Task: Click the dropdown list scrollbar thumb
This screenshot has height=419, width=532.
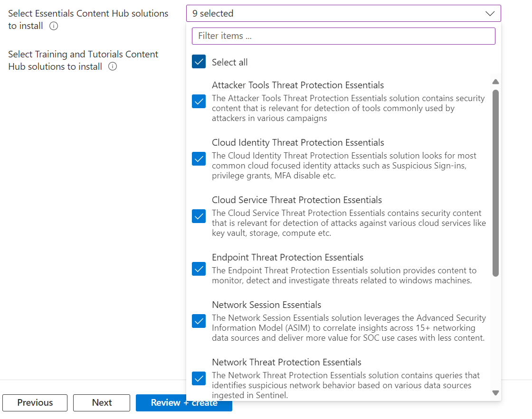Action: tap(495, 183)
